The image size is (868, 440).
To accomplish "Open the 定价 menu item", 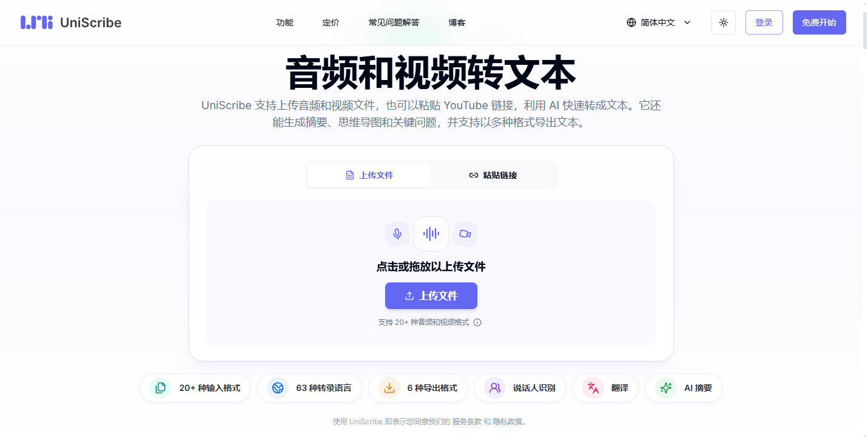I will pyautogui.click(x=331, y=22).
